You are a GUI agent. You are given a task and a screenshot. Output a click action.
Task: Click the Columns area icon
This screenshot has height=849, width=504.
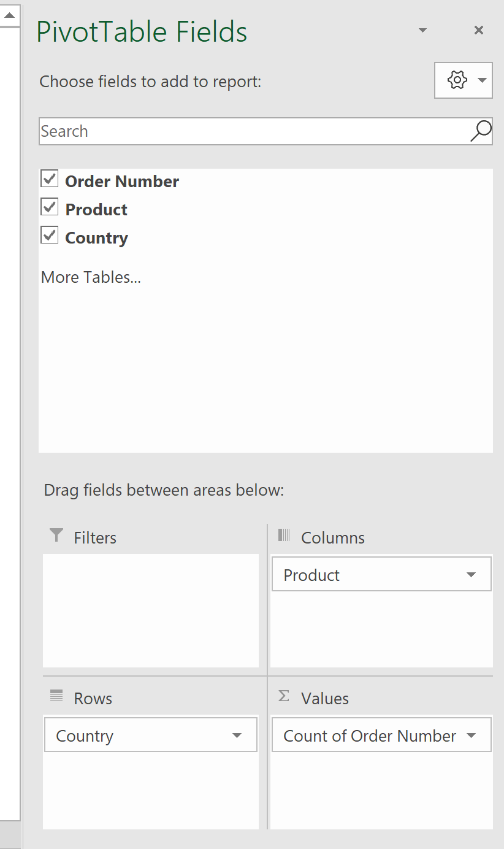(284, 536)
